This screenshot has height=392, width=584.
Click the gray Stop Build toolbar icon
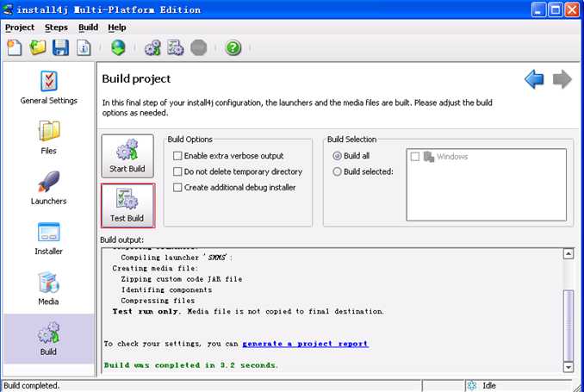(x=198, y=47)
